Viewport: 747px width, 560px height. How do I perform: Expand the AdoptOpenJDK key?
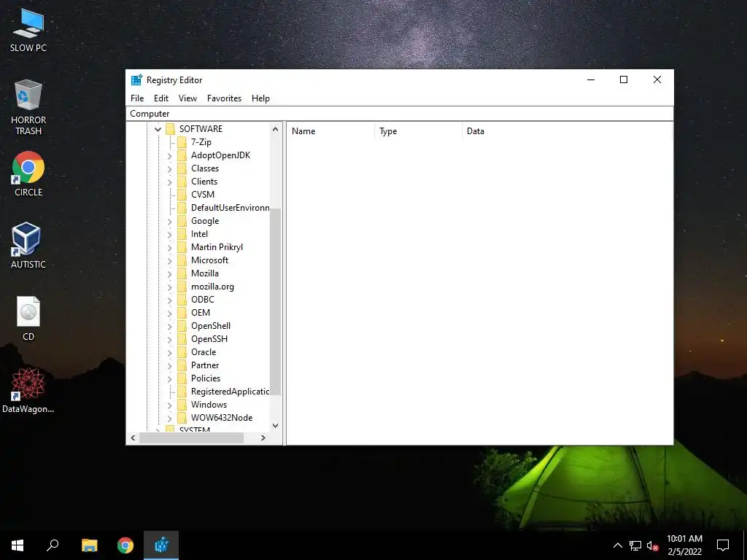coord(169,155)
